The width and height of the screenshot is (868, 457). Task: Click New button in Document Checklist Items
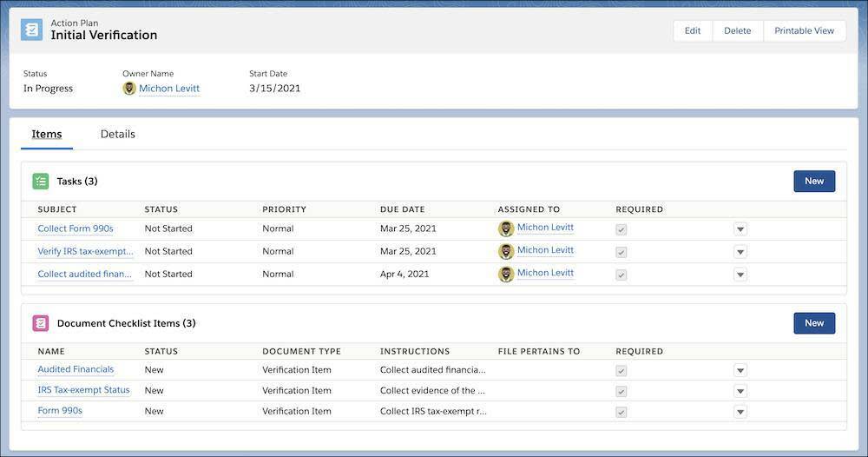(814, 323)
